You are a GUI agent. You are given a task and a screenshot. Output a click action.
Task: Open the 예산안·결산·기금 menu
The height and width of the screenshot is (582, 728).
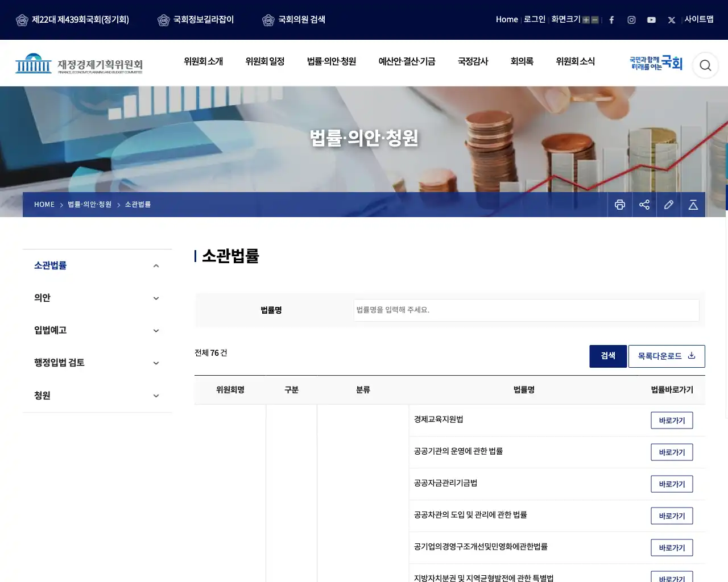[x=407, y=61]
